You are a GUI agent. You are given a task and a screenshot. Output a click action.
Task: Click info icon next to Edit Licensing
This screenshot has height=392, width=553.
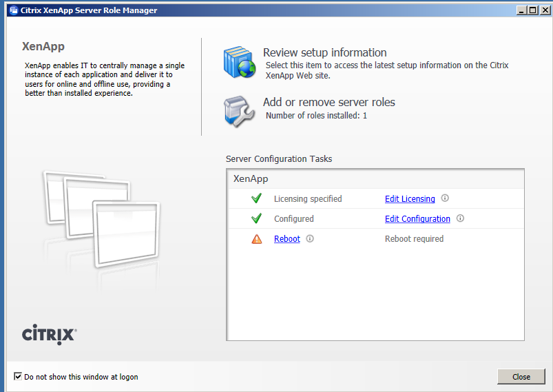(445, 198)
